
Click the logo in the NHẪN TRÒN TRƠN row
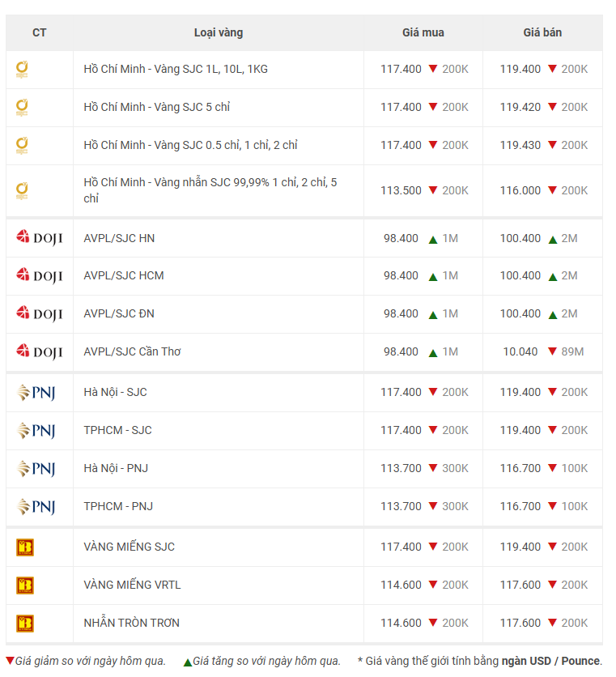(x=25, y=623)
